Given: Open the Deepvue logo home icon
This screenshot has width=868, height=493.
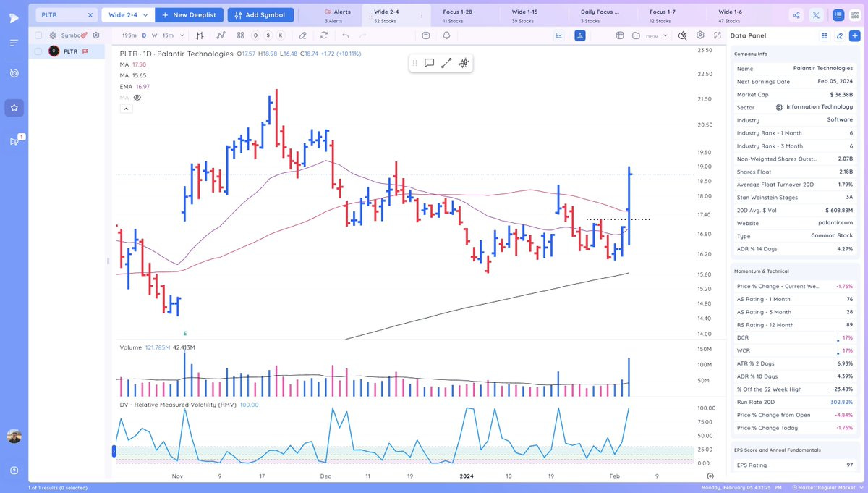Looking at the screenshot, I should 14,18.
